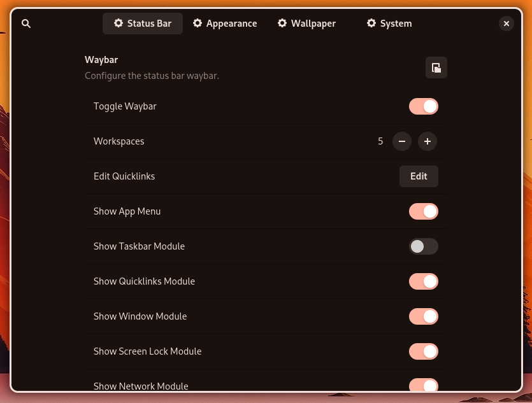The width and height of the screenshot is (532, 403).
Task: Open the System settings tab
Action: (x=389, y=23)
